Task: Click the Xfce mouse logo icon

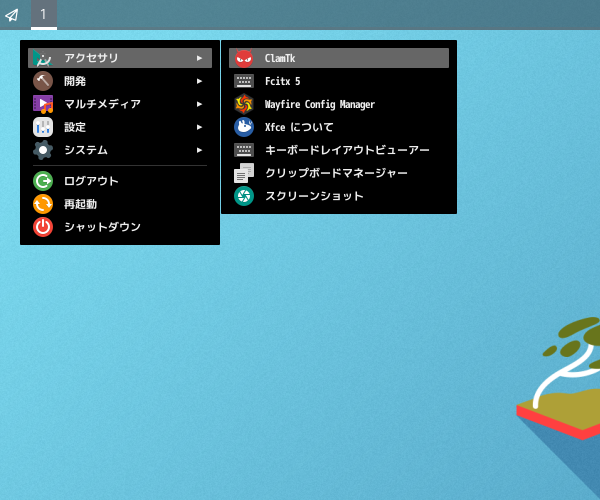Action: tap(244, 127)
